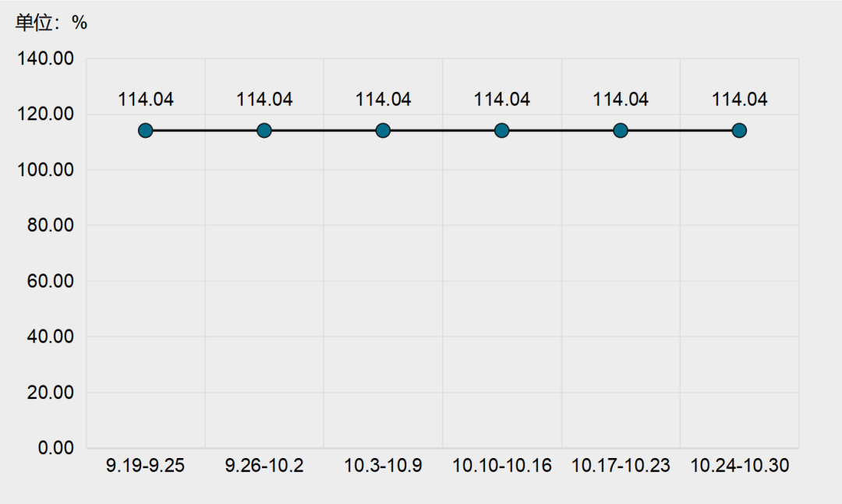This screenshot has height=504, width=842.
Task: Click the line segment between 10.17-10.23 and 10.24-10.30
Action: pos(680,130)
